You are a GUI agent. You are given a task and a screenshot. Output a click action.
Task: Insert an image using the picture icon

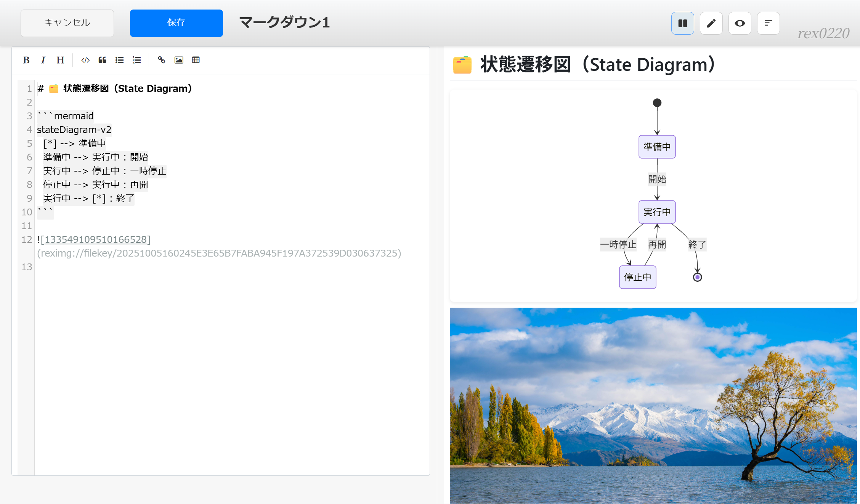tap(178, 60)
